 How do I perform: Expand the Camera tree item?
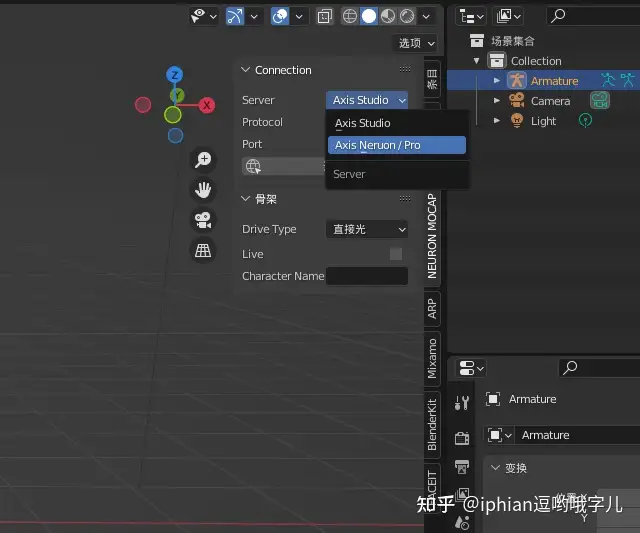tap(496, 100)
